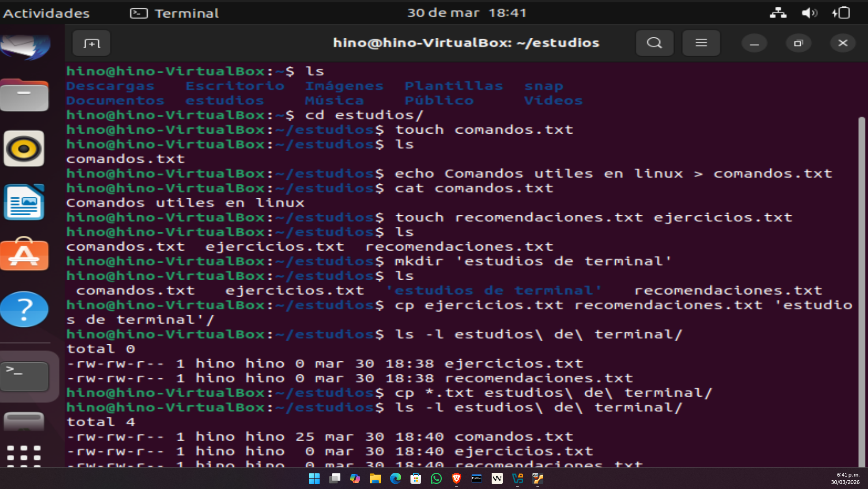Screen dimensions: 868x489
Task: Open the Files manager in the dock
Action: pyautogui.click(x=24, y=95)
